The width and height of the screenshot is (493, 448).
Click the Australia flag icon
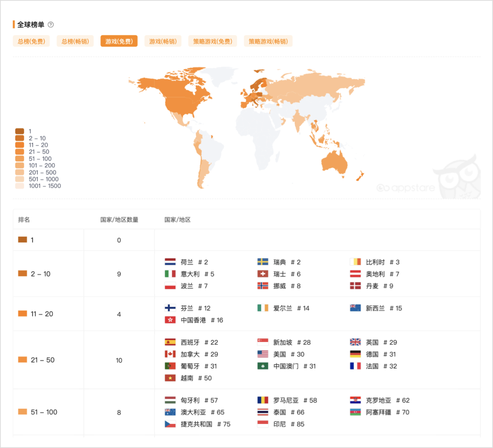click(x=170, y=412)
